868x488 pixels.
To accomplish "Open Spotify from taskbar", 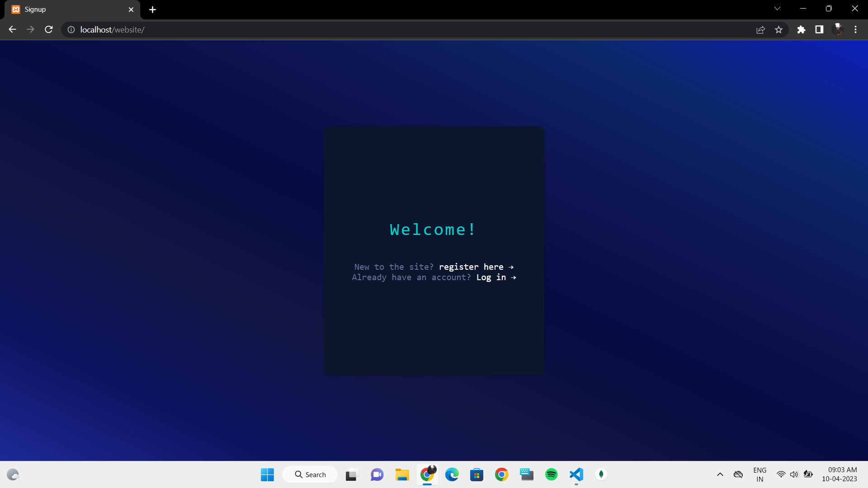I will click(x=551, y=474).
